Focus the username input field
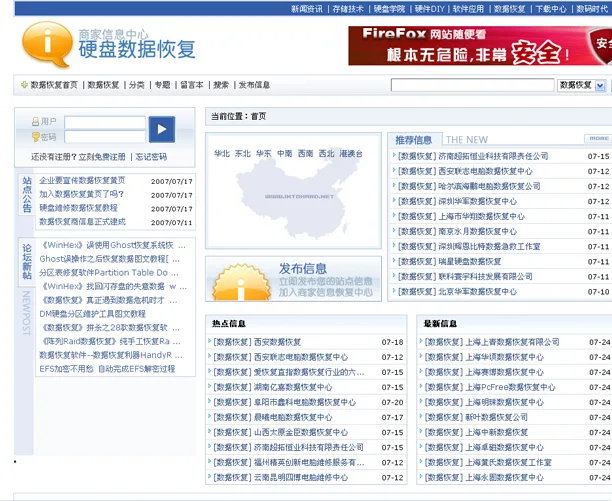This screenshot has width=612, height=501. click(104, 122)
